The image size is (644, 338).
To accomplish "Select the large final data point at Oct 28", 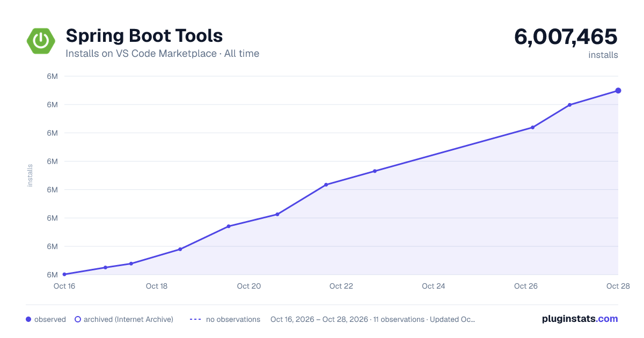I will point(618,91).
